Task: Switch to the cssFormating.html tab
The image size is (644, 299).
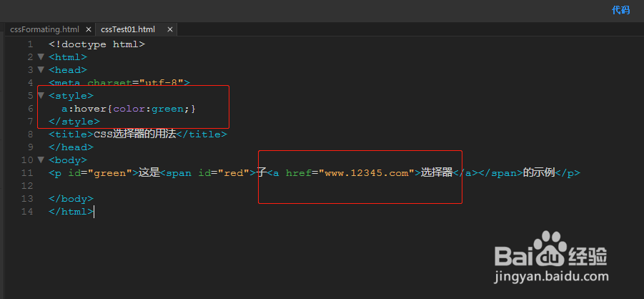Action: (44, 29)
